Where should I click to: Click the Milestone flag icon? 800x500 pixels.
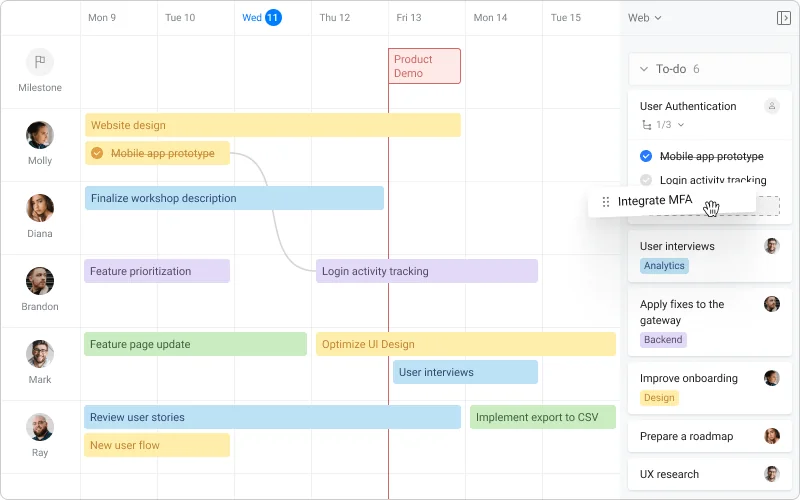pos(40,62)
